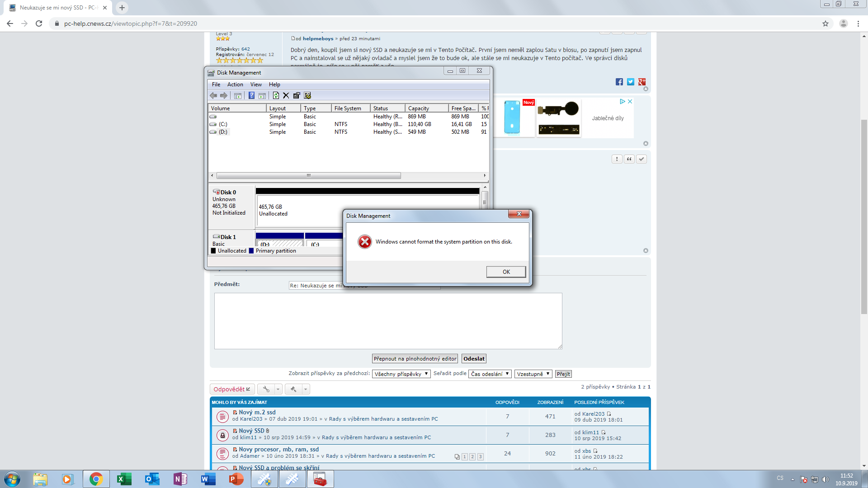Open the 'Nový m.2 ssd' topic link
The height and width of the screenshot is (488, 868).
click(257, 412)
